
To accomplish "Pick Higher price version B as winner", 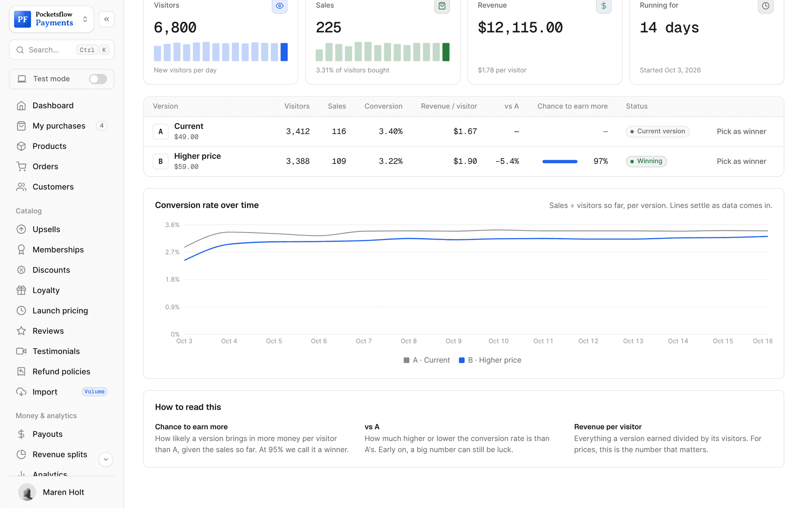I will [x=741, y=162].
